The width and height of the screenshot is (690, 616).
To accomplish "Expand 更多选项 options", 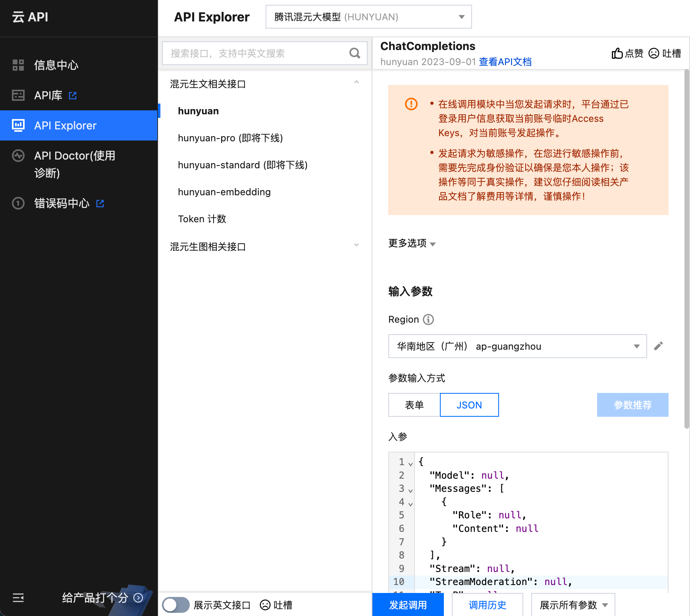I will [x=412, y=243].
